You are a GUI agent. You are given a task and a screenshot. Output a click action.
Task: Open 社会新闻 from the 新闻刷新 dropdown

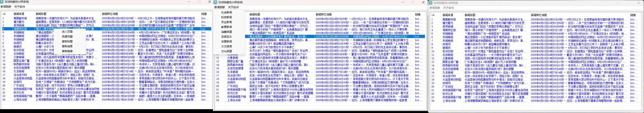[226, 13]
